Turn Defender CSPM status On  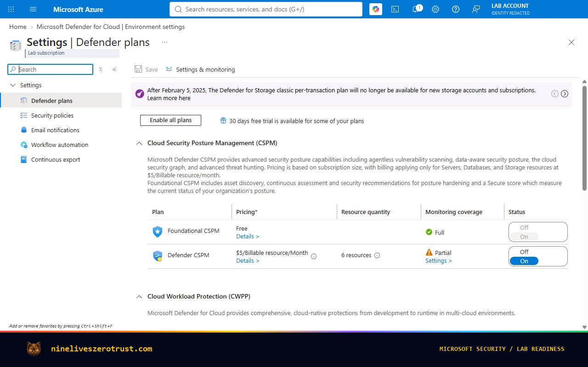[524, 261]
